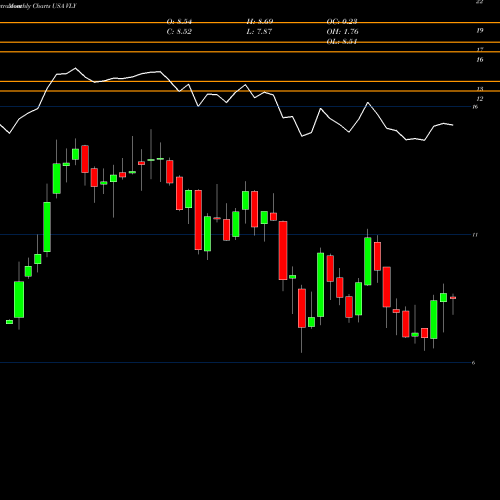Select the close price 'C: 8.52' value
500x500 pixels.
tap(179, 32)
